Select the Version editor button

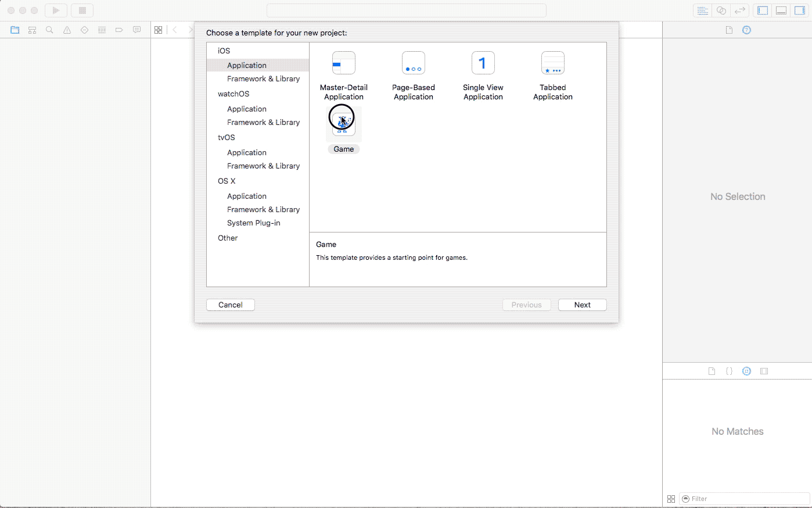740,10
